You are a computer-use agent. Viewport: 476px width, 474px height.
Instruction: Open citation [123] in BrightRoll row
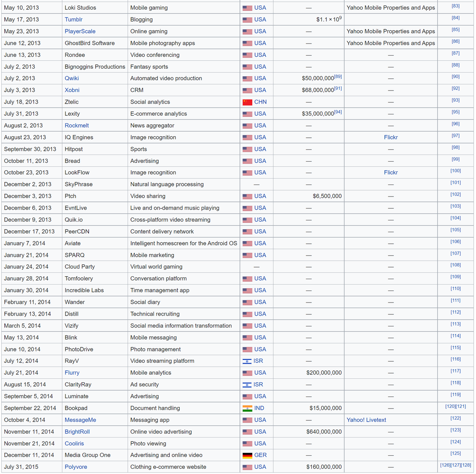point(456,430)
